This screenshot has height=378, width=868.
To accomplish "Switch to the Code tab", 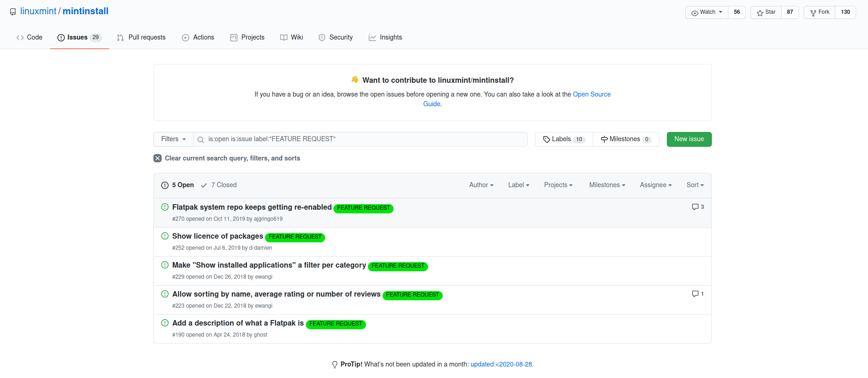I will tap(29, 37).
